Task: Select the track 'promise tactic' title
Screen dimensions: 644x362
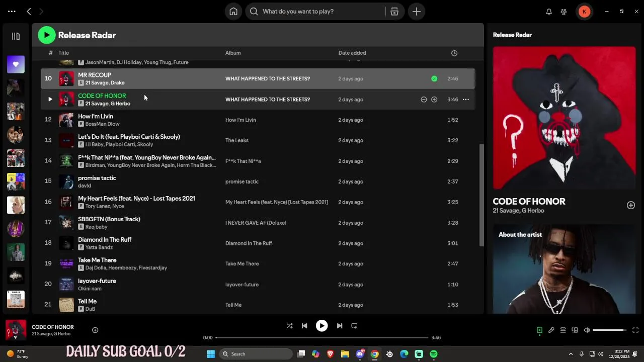Action: coord(97,178)
